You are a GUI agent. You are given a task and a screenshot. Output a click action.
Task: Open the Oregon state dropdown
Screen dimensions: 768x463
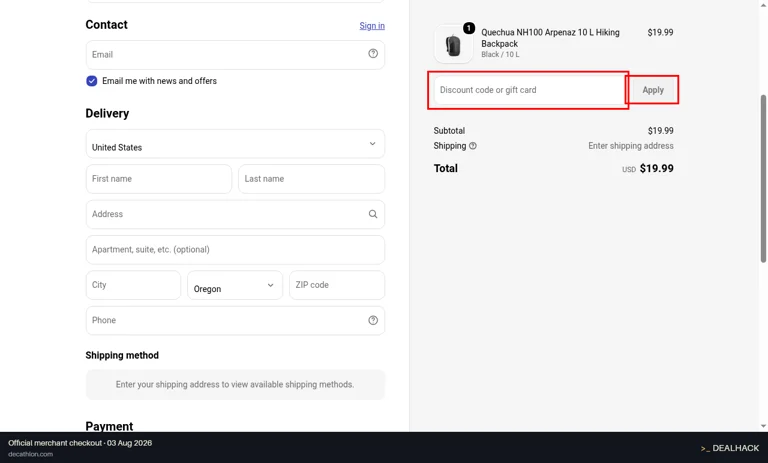pyautogui.click(x=235, y=285)
